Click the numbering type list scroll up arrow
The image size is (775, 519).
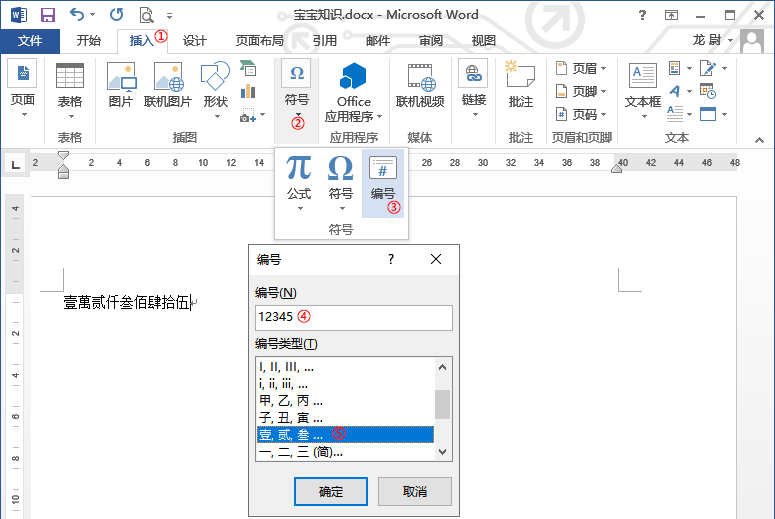pyautogui.click(x=442, y=367)
